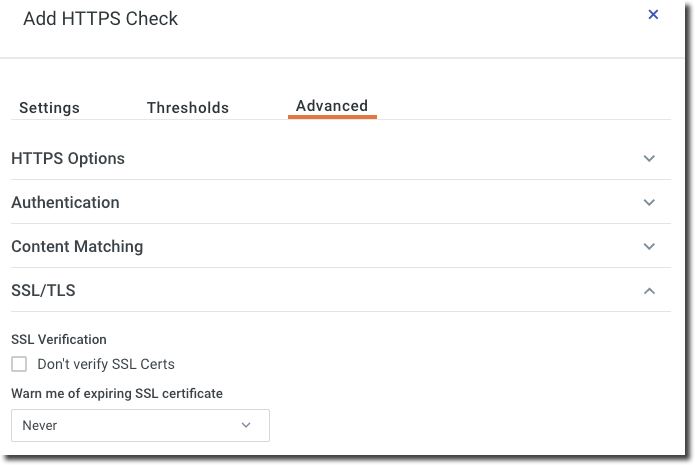Click the HTTPS Options section header
Screen dimensions: 695x465
pos(68,158)
